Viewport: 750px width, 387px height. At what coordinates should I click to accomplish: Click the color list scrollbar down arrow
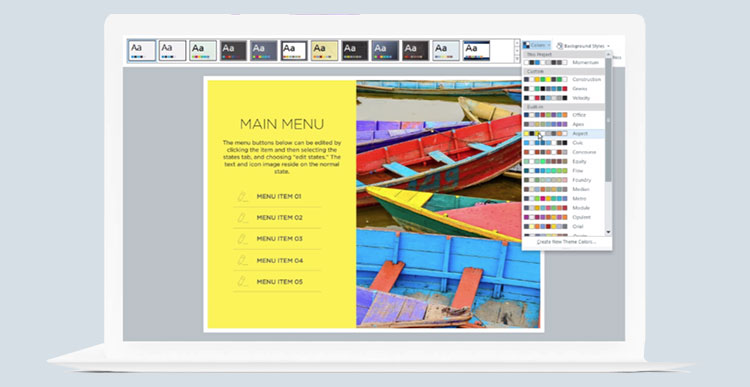(x=608, y=232)
